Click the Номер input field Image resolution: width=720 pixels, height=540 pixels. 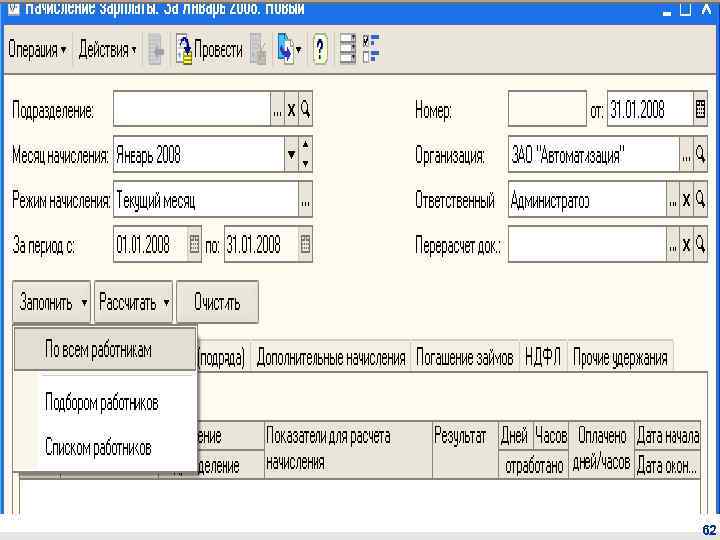[x=547, y=109]
